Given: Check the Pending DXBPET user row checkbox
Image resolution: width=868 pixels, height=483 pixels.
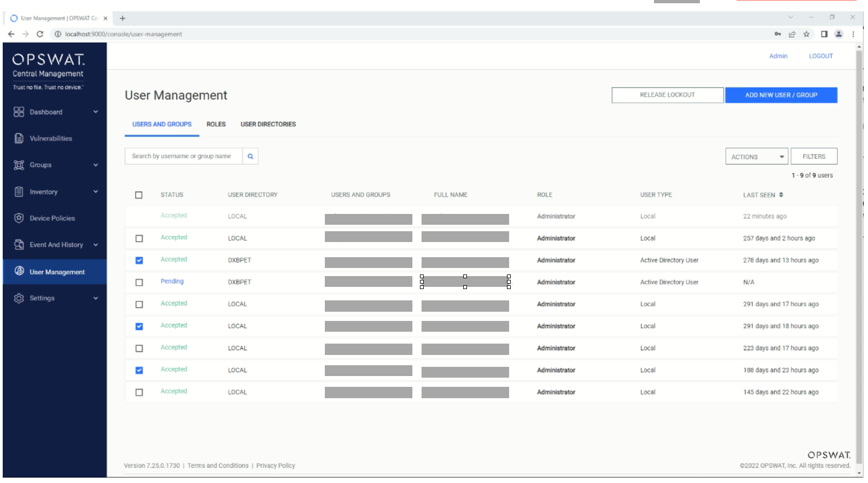Looking at the screenshot, I should point(139,283).
